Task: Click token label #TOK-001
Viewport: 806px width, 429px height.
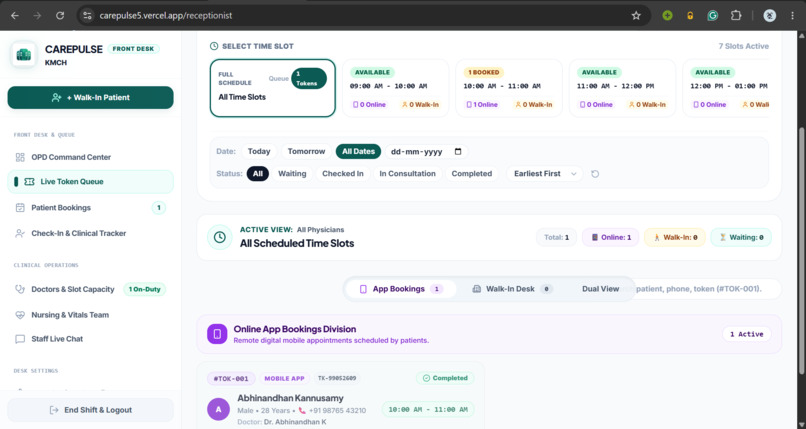Action: pyautogui.click(x=231, y=379)
